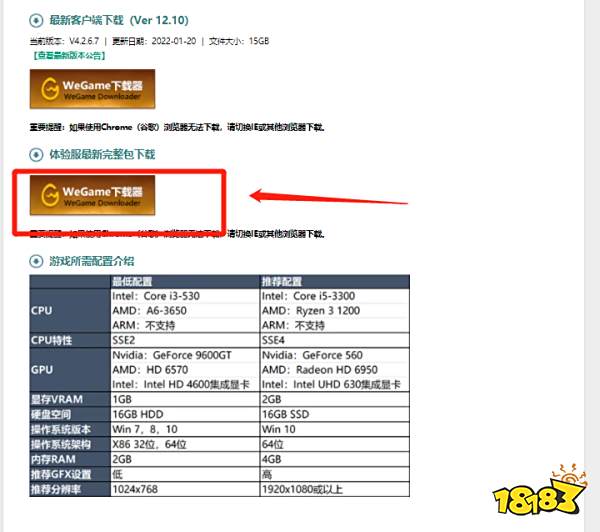Screen dimensions: 600x532
Task: Select the Intel: Core i3-530 cell
Action: (x=185, y=296)
